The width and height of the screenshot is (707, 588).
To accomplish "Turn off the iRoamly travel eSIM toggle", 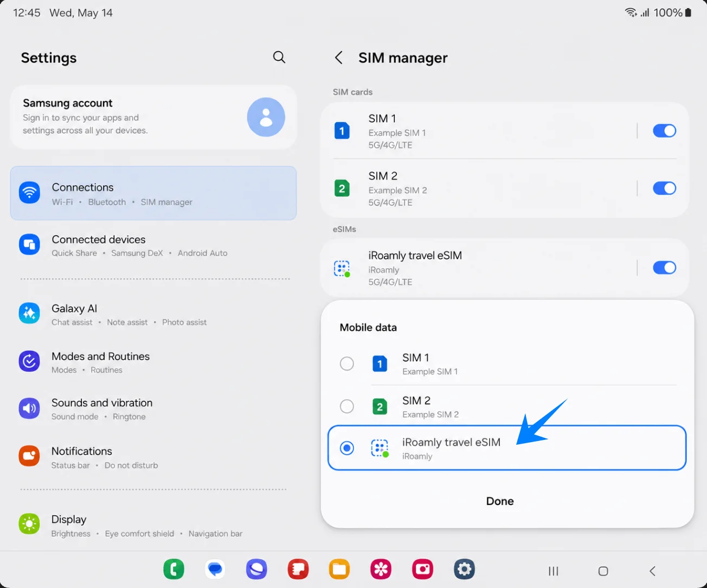I will pyautogui.click(x=665, y=267).
